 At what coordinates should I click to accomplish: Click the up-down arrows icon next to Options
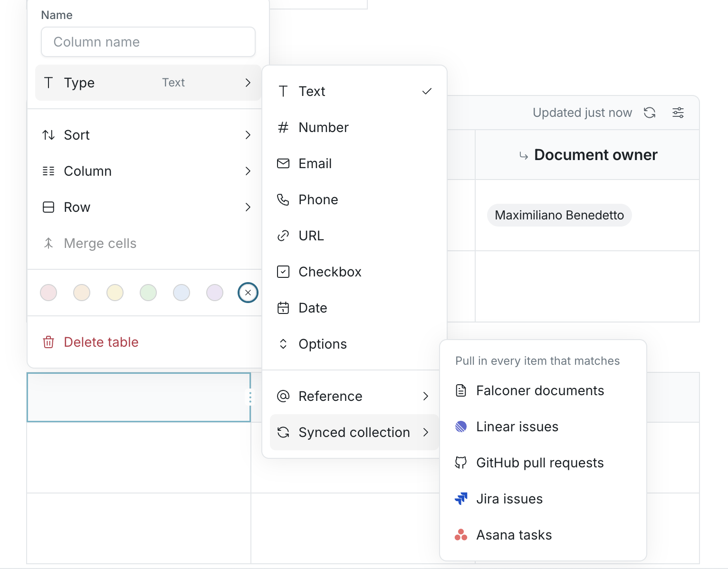point(283,344)
